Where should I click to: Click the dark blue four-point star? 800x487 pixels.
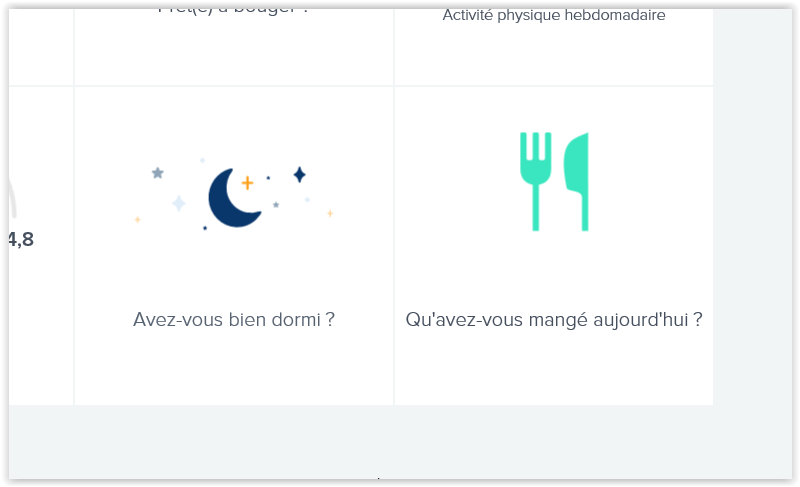click(x=299, y=174)
